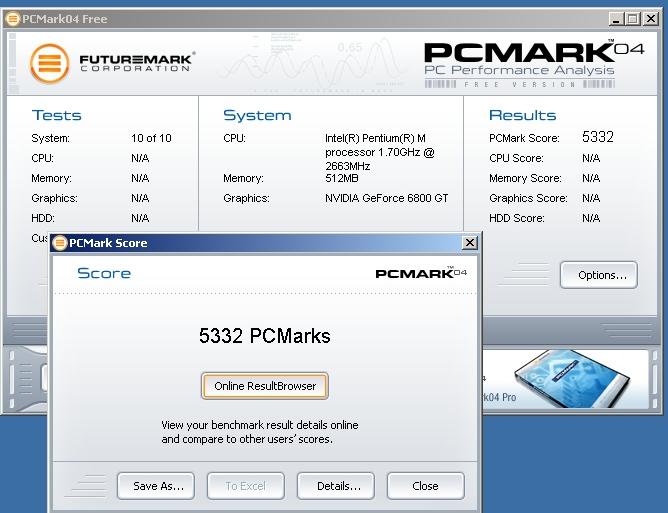The height and width of the screenshot is (513, 668).
Task: Click the PCMark04 Free title bar icon
Action: coord(13,19)
